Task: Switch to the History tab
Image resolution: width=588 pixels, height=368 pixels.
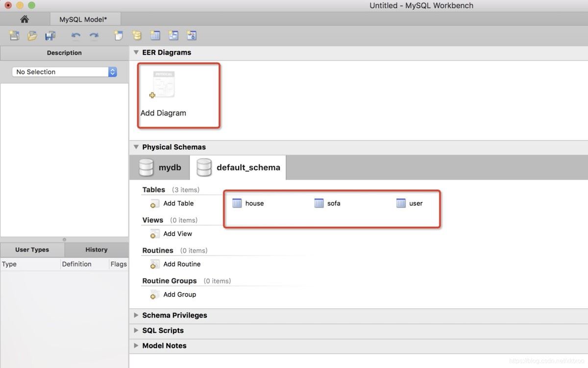Action: coord(97,250)
